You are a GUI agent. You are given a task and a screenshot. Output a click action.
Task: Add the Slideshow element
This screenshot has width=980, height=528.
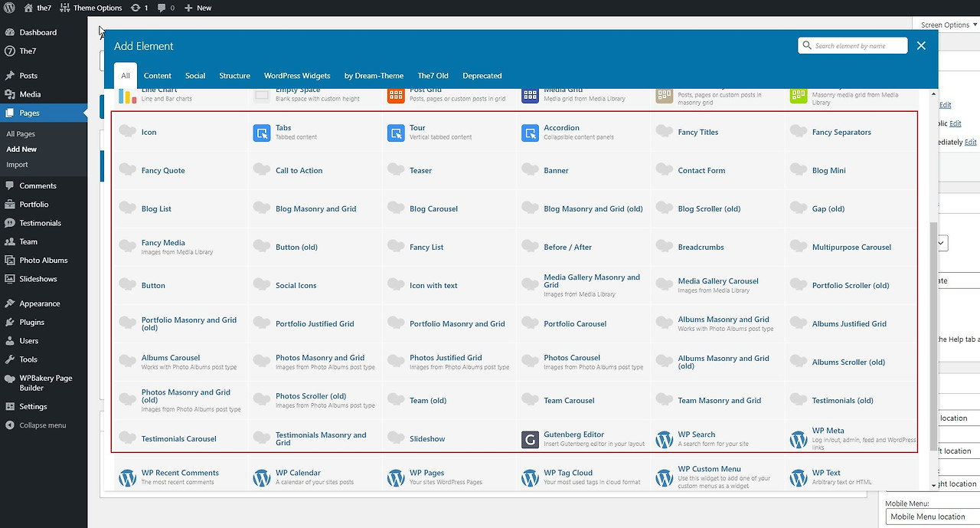pyautogui.click(x=449, y=439)
